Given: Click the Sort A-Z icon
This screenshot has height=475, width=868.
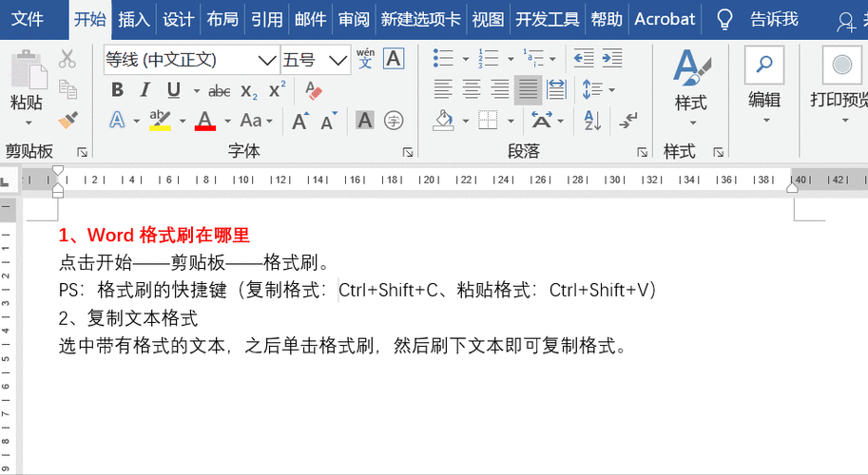Looking at the screenshot, I should 592,120.
